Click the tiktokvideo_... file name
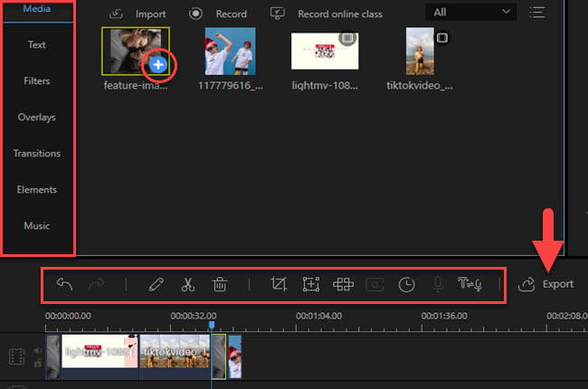Viewport: 588px width, 389px height. click(x=420, y=86)
